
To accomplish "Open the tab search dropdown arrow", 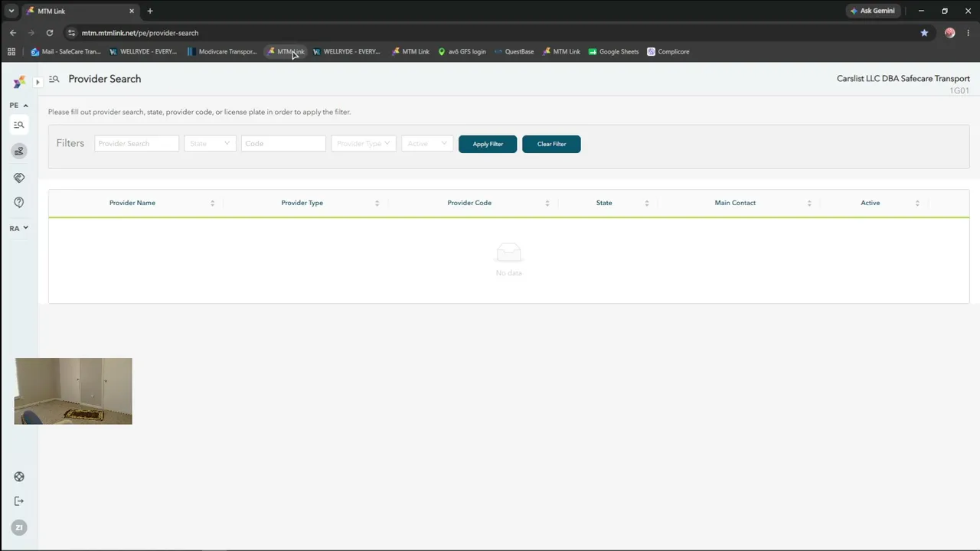I will (11, 11).
